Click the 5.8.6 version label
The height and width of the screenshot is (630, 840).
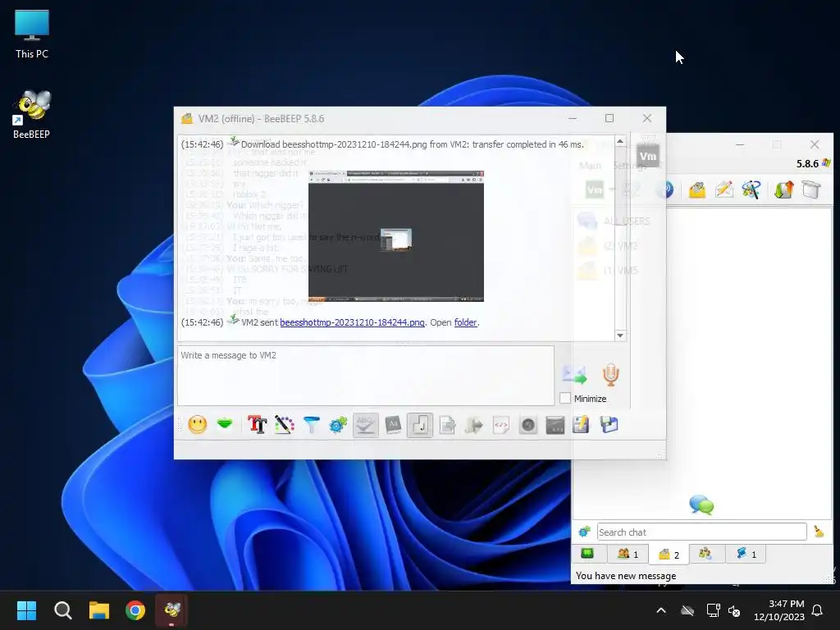[x=807, y=163]
